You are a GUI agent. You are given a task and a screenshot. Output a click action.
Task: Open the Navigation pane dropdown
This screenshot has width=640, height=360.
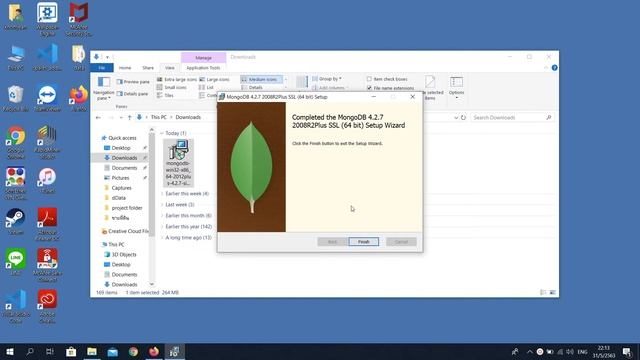[x=104, y=89]
